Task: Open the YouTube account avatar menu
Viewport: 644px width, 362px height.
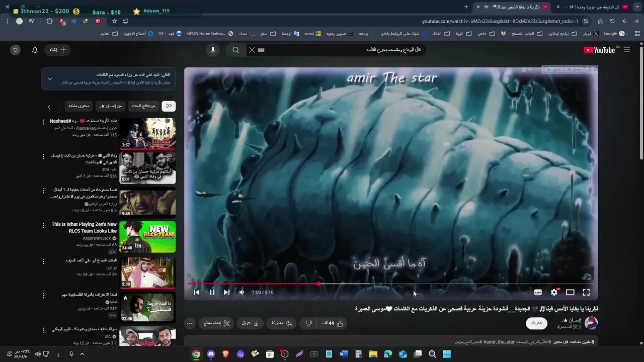Action: point(16,50)
